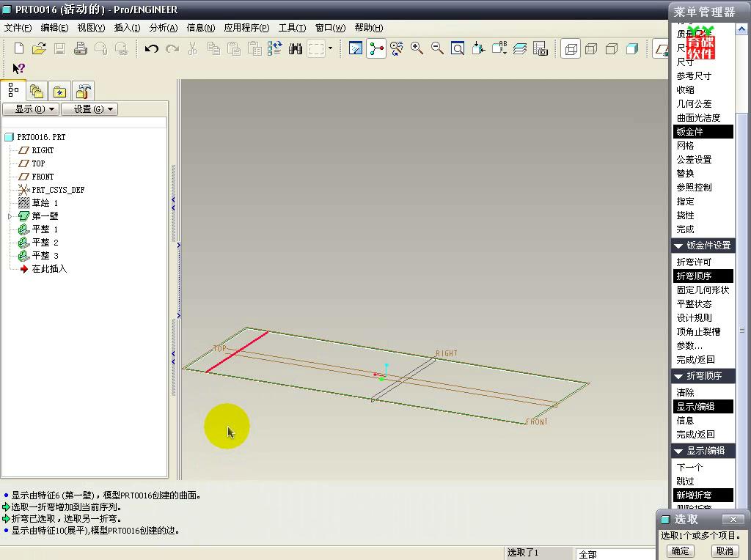
Task: Open the 设置(G) dropdown
Action: click(x=89, y=109)
